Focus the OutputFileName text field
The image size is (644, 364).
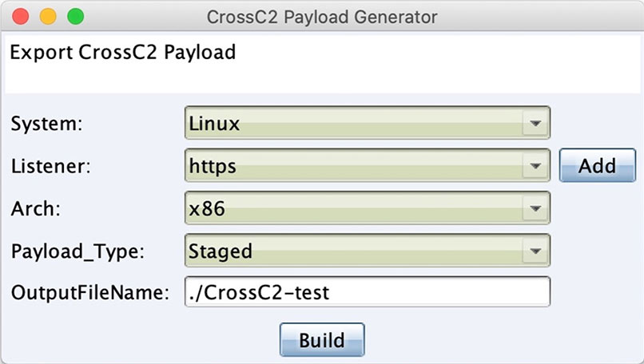point(368,292)
